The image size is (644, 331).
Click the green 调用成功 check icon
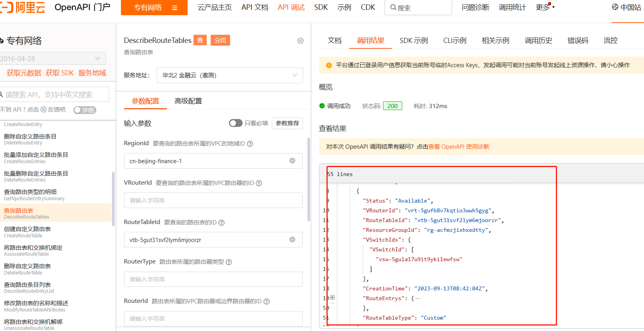322,106
